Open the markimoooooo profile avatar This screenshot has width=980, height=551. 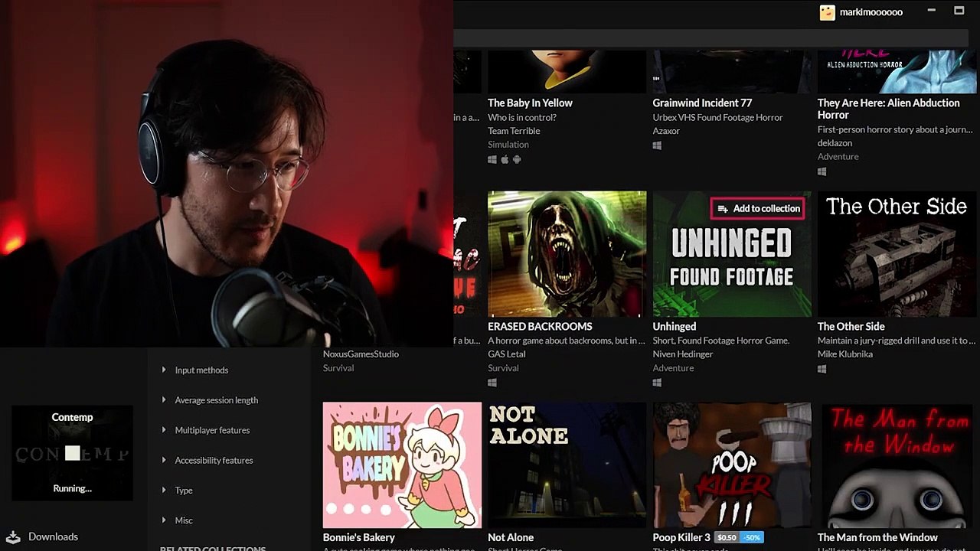coord(827,12)
